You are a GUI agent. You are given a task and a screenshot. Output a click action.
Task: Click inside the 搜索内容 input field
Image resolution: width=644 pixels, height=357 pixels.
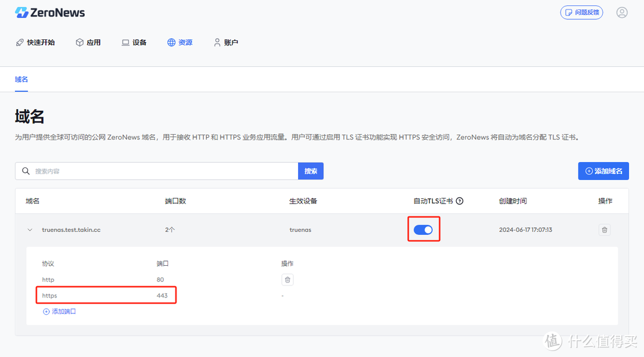pos(149,170)
